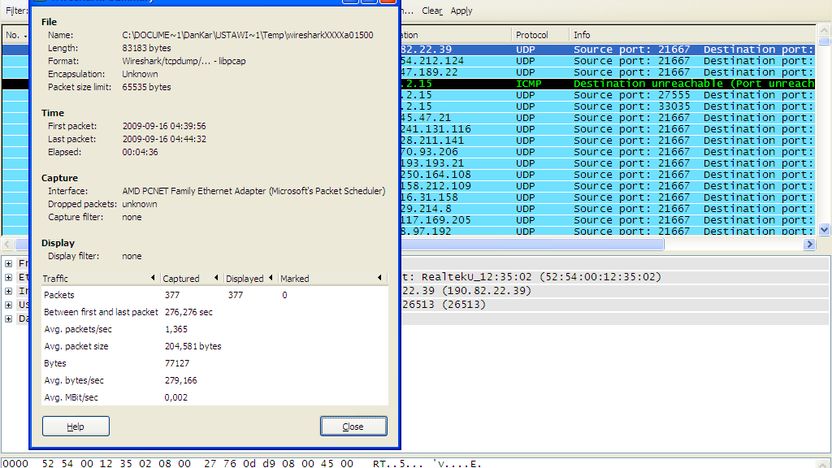Click the Captured column header

[191, 278]
